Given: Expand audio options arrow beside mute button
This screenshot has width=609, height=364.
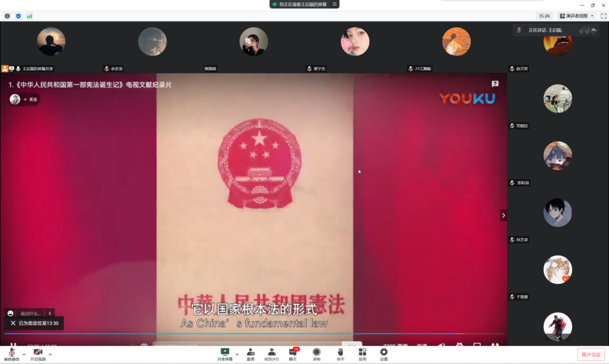Looking at the screenshot, I should 24,354.
